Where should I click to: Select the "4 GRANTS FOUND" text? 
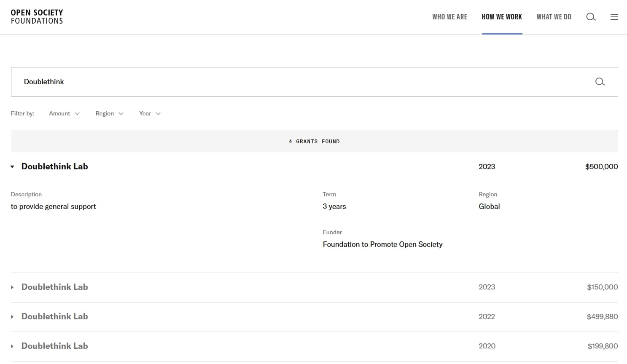pyautogui.click(x=314, y=142)
